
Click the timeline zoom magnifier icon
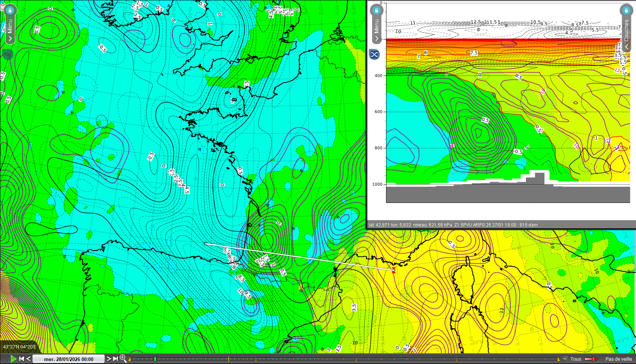123,358
